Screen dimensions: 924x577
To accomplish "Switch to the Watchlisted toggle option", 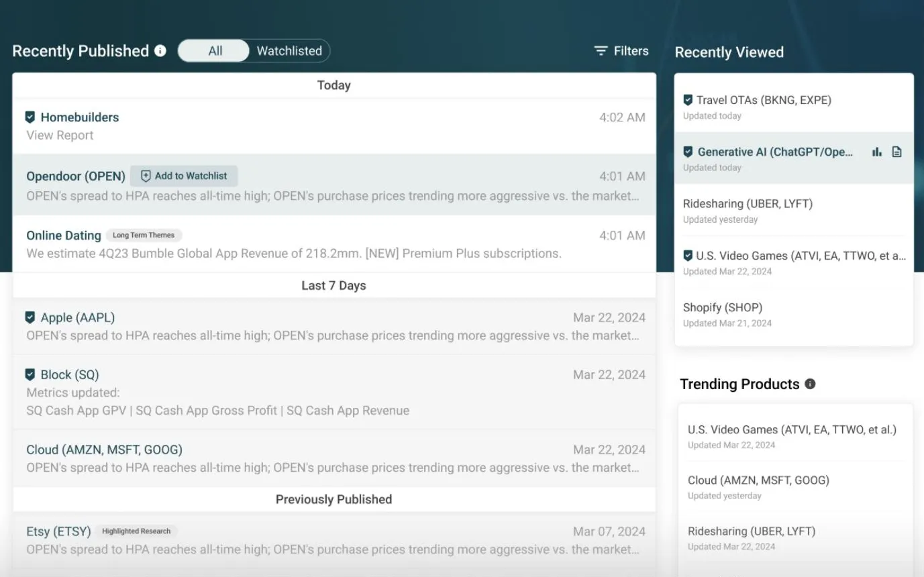I will [289, 51].
